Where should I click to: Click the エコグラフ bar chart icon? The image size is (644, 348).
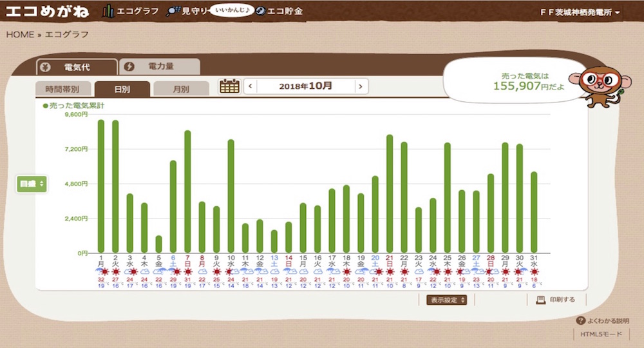point(108,11)
